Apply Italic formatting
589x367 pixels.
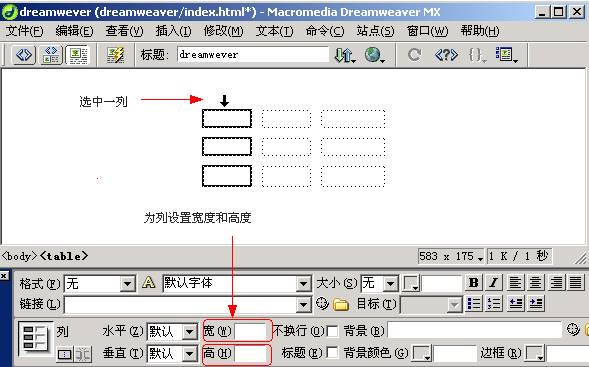click(x=494, y=282)
